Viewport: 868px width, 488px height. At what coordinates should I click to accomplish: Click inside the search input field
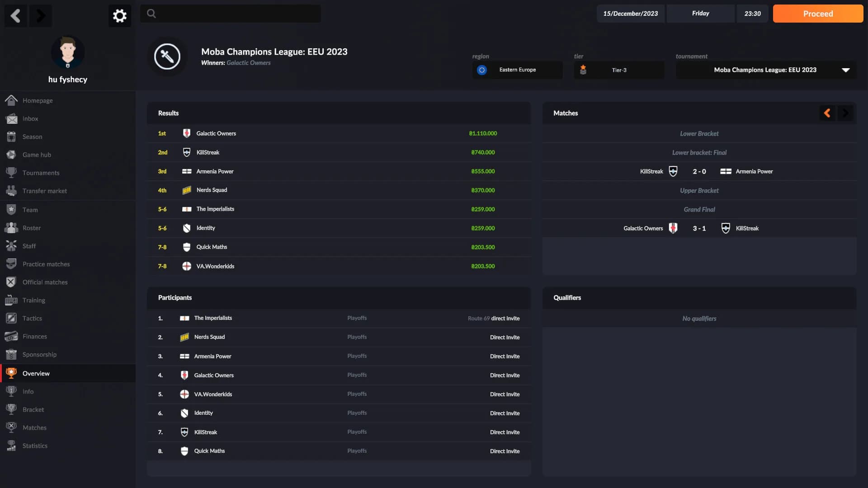[231, 14]
